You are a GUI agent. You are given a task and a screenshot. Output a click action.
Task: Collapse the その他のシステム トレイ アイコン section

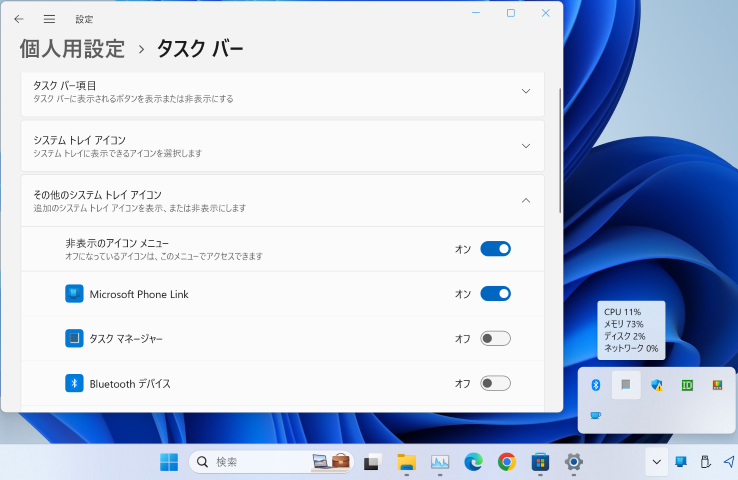click(x=526, y=201)
